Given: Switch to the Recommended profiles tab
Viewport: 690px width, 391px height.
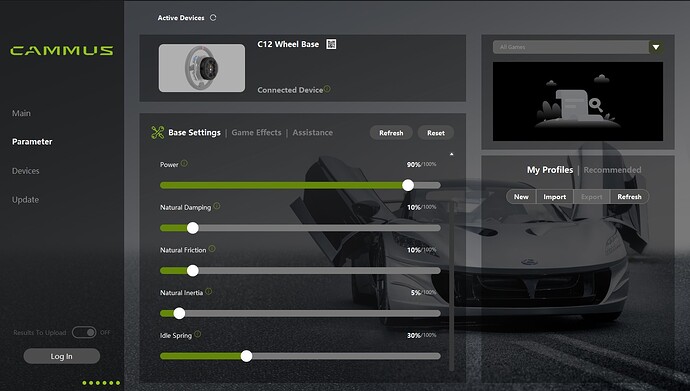Looking at the screenshot, I should tap(612, 170).
